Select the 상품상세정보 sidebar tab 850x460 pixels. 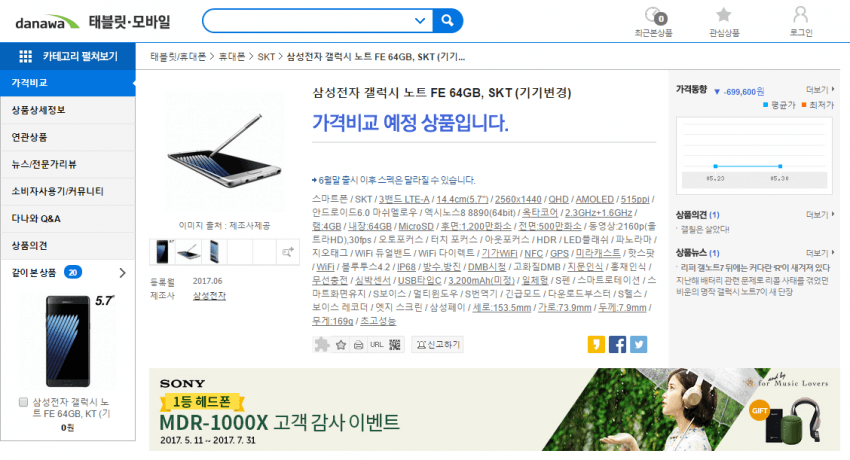pyautogui.click(x=68, y=110)
